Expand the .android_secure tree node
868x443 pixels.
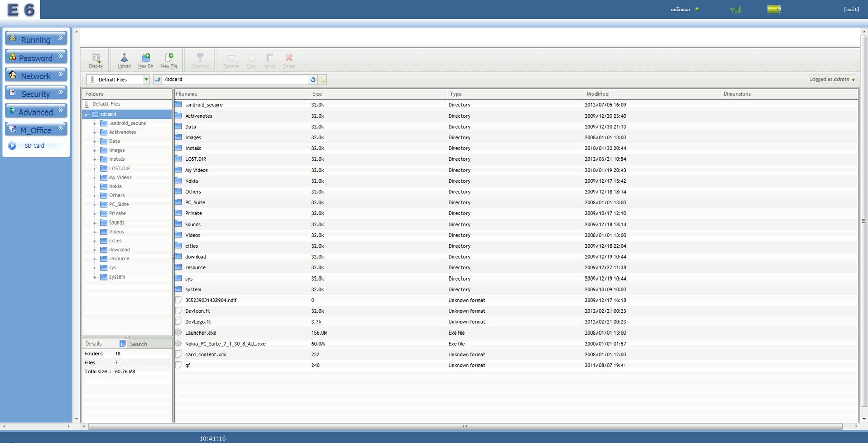[x=94, y=124]
